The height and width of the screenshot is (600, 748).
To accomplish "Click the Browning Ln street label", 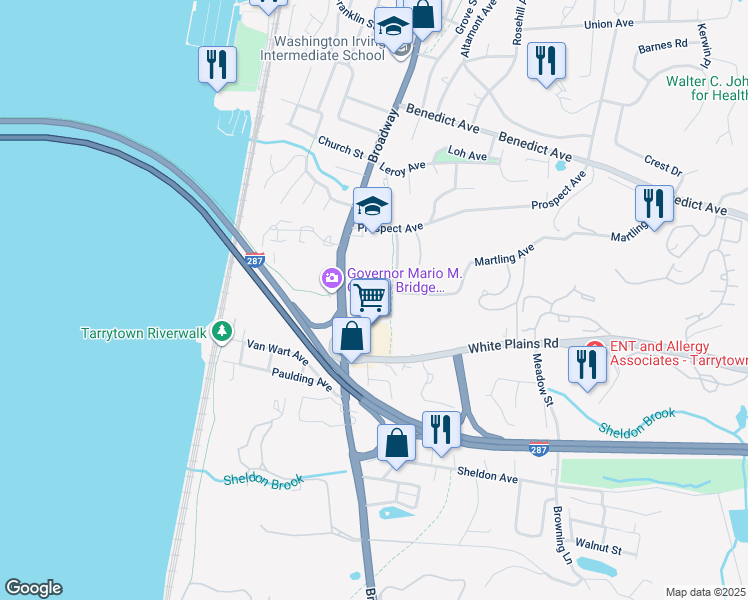I will [x=562, y=535].
